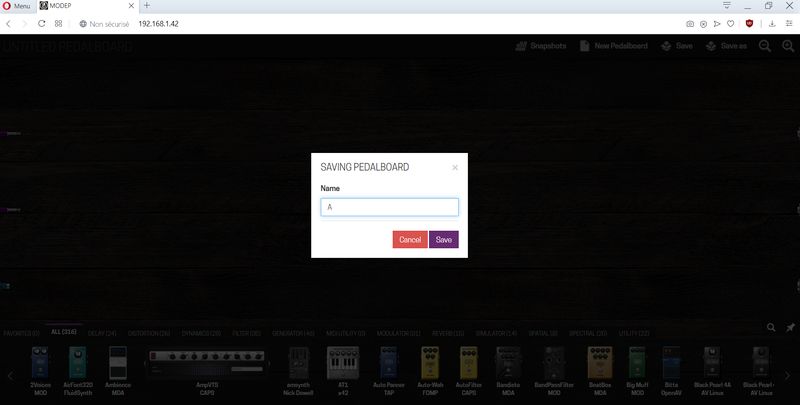The width and height of the screenshot is (800, 405).
Task: Click the right arrow of plugin carousel
Action: click(787, 376)
